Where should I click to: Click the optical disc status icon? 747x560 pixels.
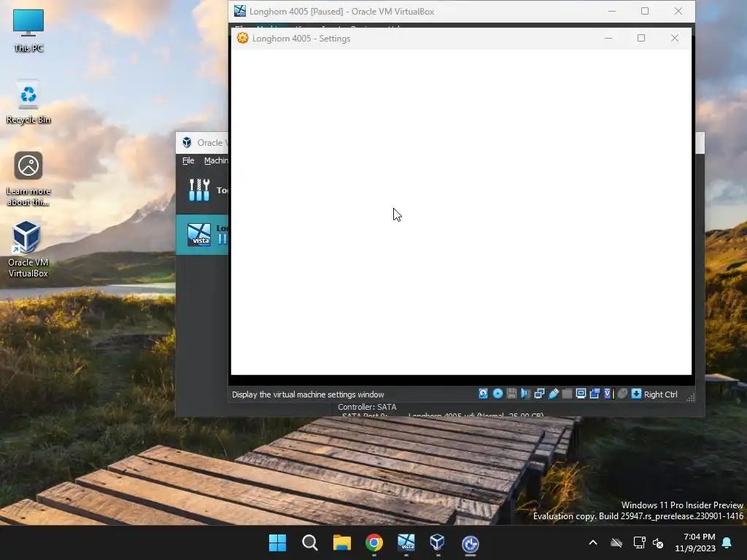(x=498, y=393)
